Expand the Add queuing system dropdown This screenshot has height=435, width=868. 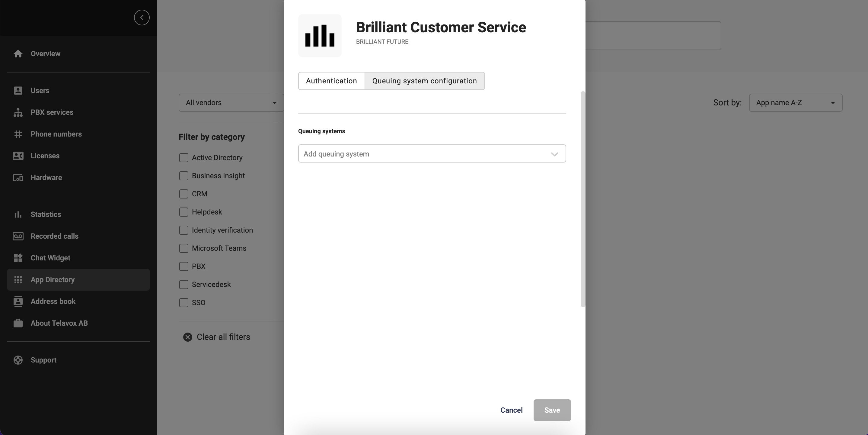tap(432, 154)
